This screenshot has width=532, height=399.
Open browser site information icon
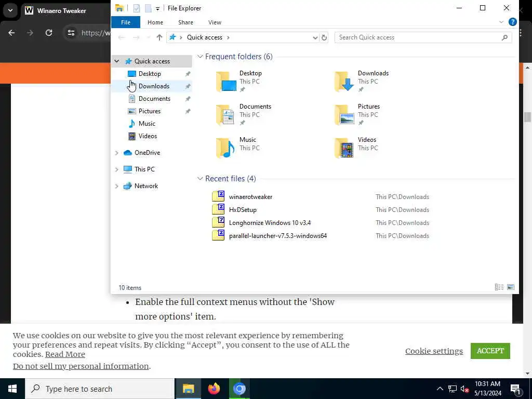[x=71, y=33]
